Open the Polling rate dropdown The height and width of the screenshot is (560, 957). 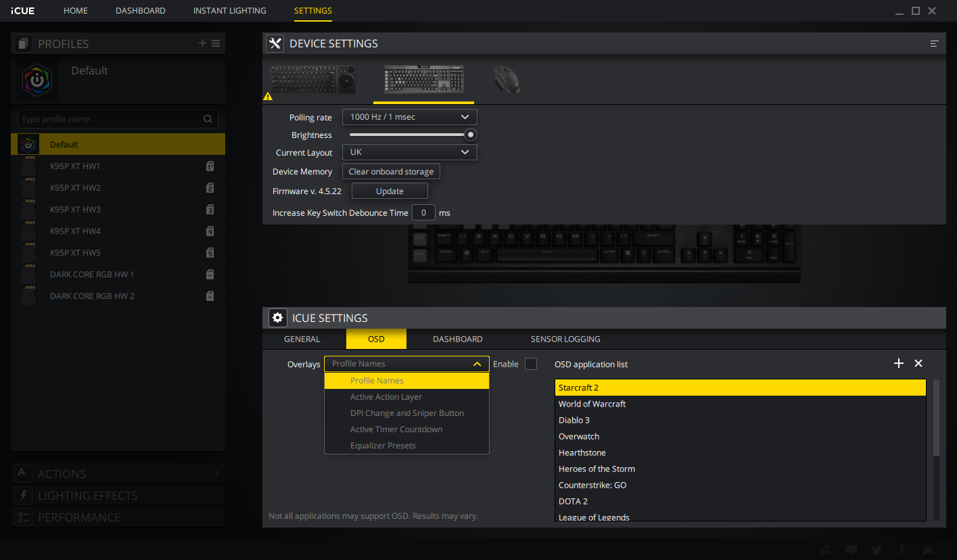pyautogui.click(x=409, y=117)
